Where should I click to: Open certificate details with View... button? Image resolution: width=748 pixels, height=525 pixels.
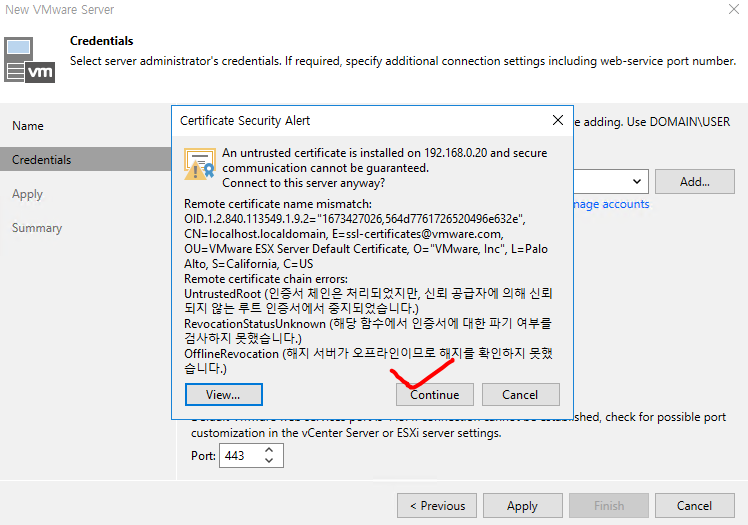[x=223, y=394]
